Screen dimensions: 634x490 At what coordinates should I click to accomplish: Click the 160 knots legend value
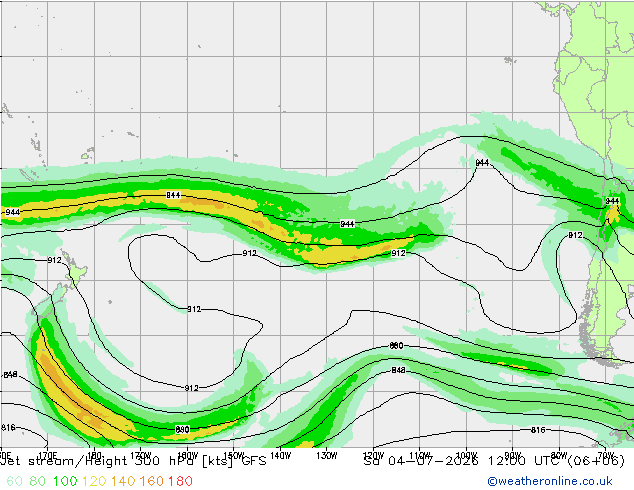(152, 481)
